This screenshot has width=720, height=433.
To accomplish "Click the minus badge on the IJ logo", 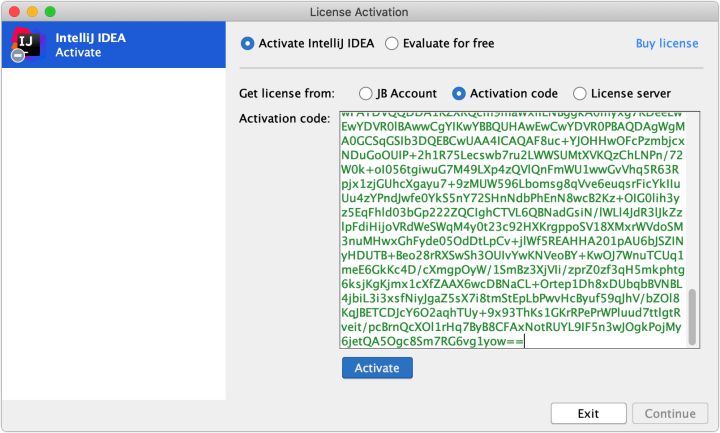I will [x=18, y=56].
